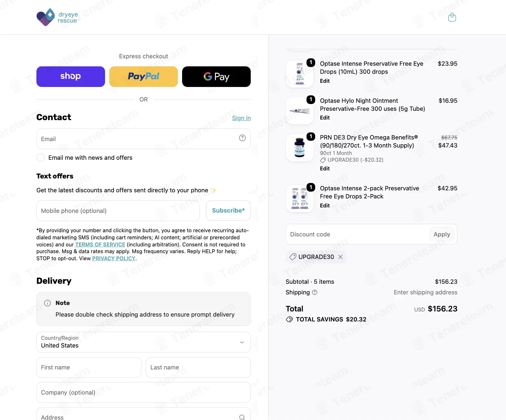The width and height of the screenshot is (506, 420).
Task: Click the Total Savings tag icon
Action: 289,319
